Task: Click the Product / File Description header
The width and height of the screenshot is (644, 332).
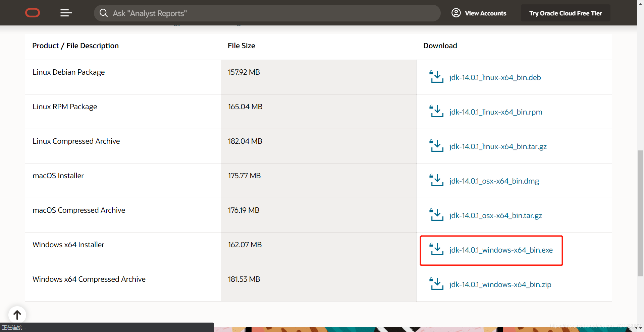Action: (75, 46)
